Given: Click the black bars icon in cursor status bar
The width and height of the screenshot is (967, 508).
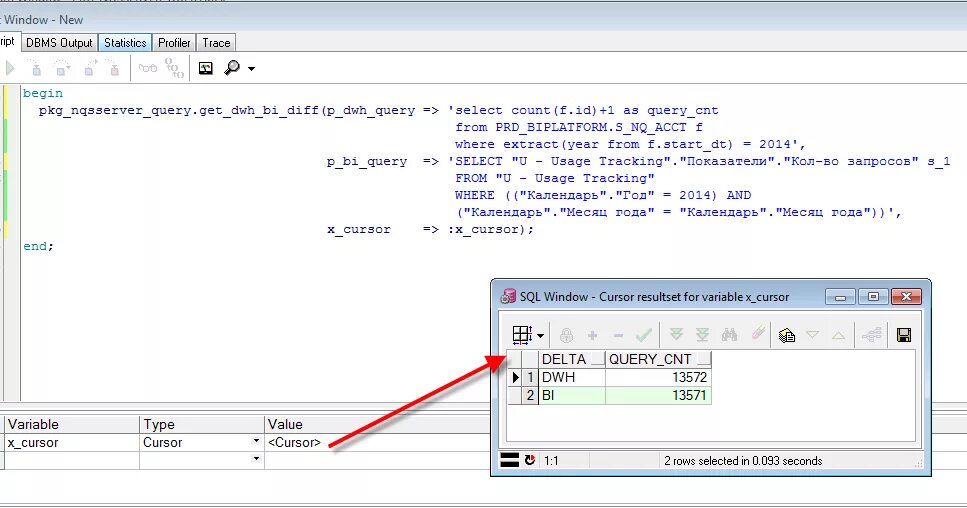Looking at the screenshot, I should click(x=509, y=460).
